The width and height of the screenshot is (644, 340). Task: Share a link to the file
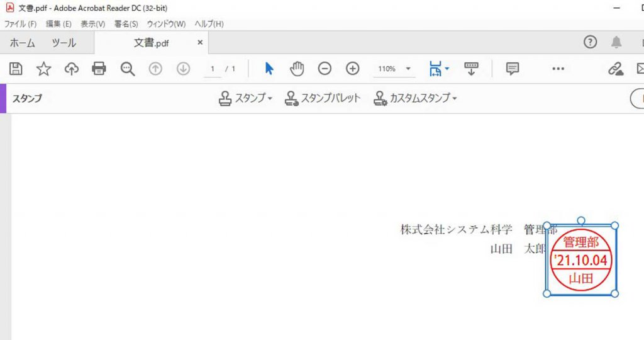(616, 69)
